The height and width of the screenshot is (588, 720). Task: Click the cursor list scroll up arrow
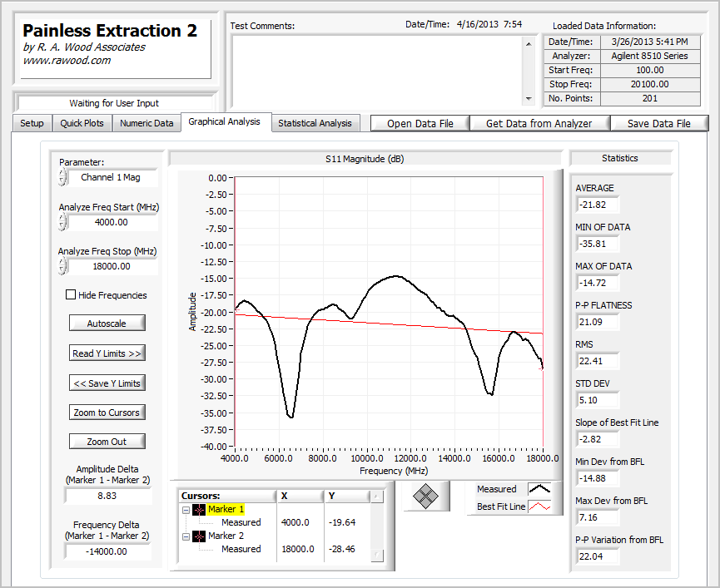click(376, 497)
